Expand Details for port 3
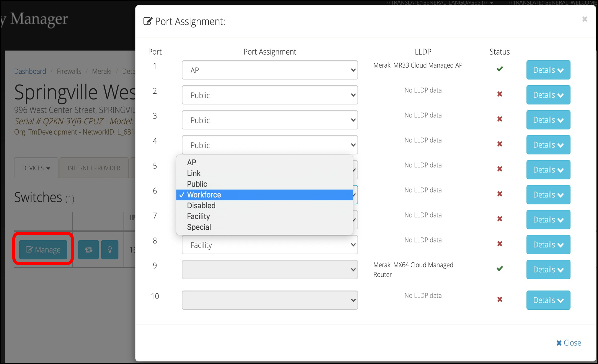Viewport: 598px width, 364px height. [548, 120]
